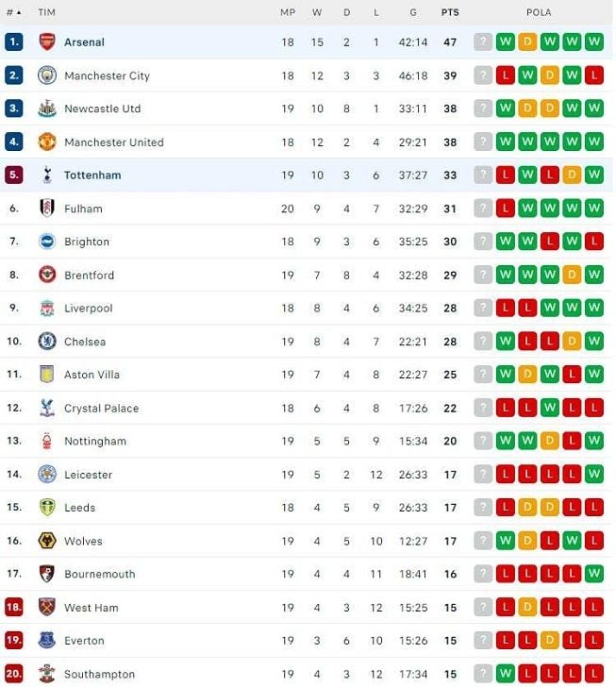This screenshot has width=616, height=687.
Task: Click Southampton's green W result badge
Action: (505, 674)
